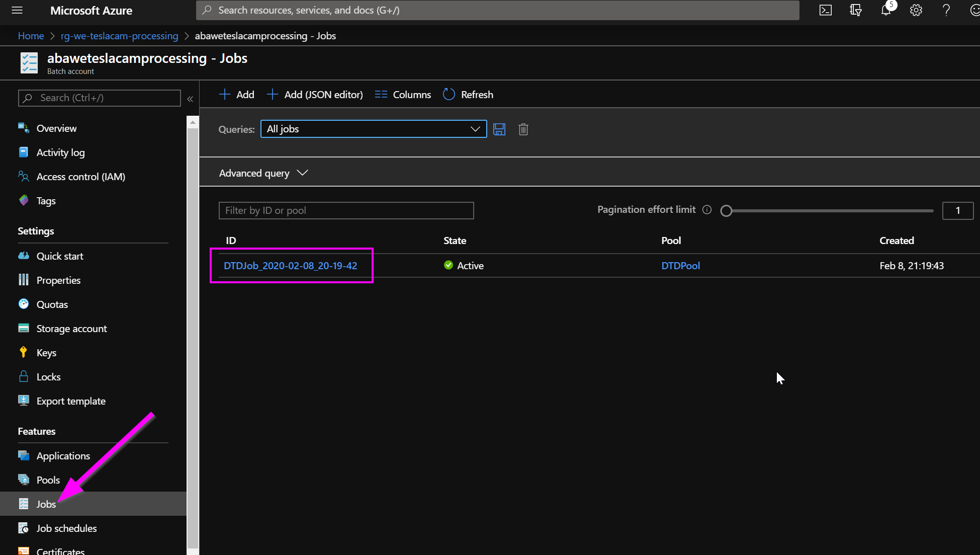
Task: Collapse the sidebar with double chevron
Action: pos(190,99)
